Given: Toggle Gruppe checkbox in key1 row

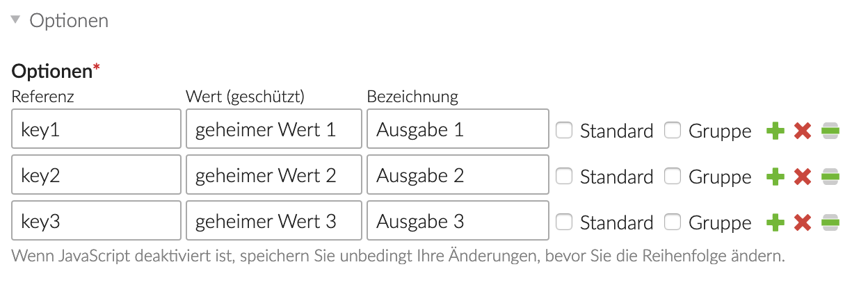Looking at the screenshot, I should [x=673, y=130].
